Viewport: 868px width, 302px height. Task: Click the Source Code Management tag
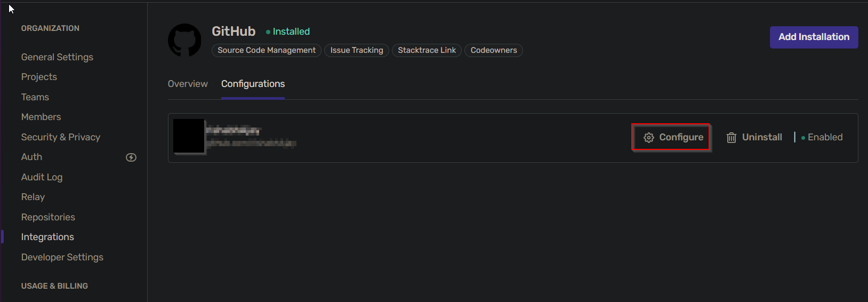point(267,50)
